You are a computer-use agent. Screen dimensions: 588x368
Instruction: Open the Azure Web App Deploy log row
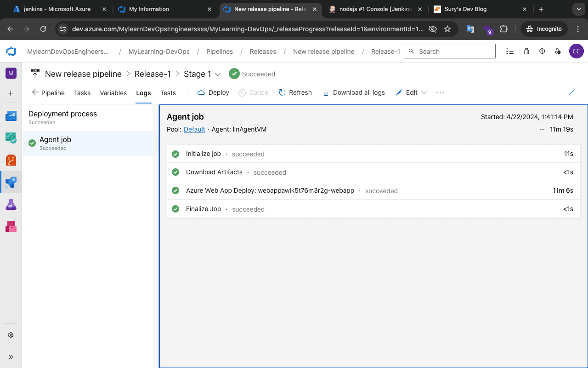373,190
